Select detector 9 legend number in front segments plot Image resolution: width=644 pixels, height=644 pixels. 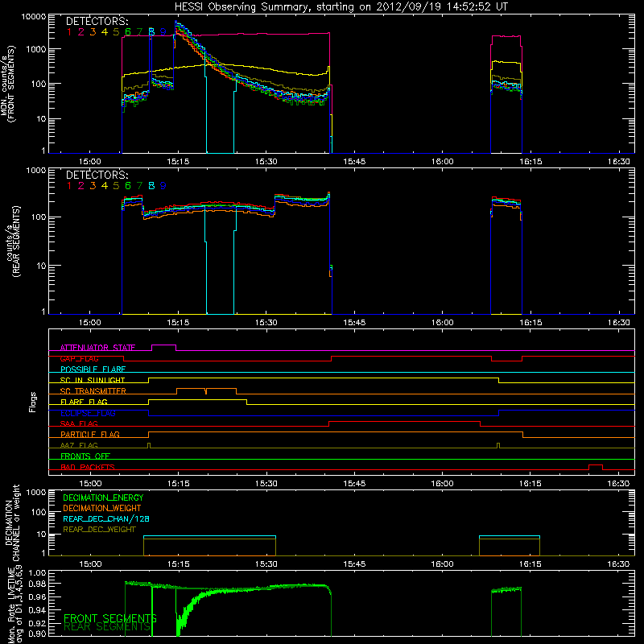(163, 32)
